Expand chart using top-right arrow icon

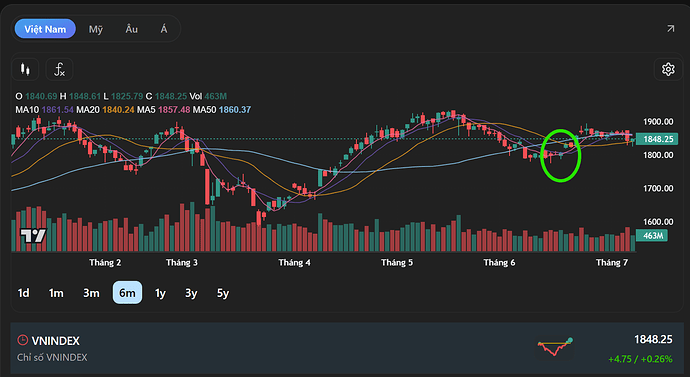point(670,29)
